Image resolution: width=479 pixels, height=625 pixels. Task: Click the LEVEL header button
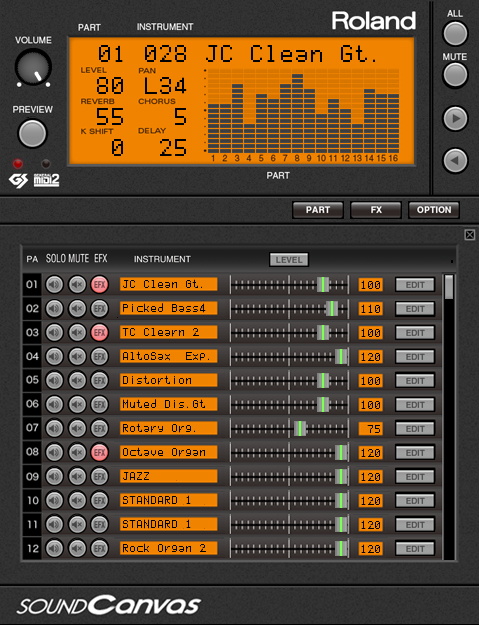[289, 260]
